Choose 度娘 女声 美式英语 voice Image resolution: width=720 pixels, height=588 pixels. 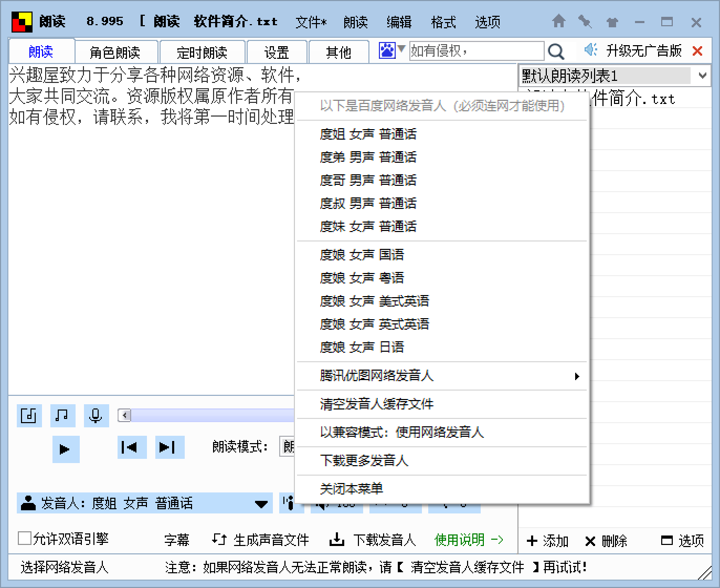coord(442,301)
